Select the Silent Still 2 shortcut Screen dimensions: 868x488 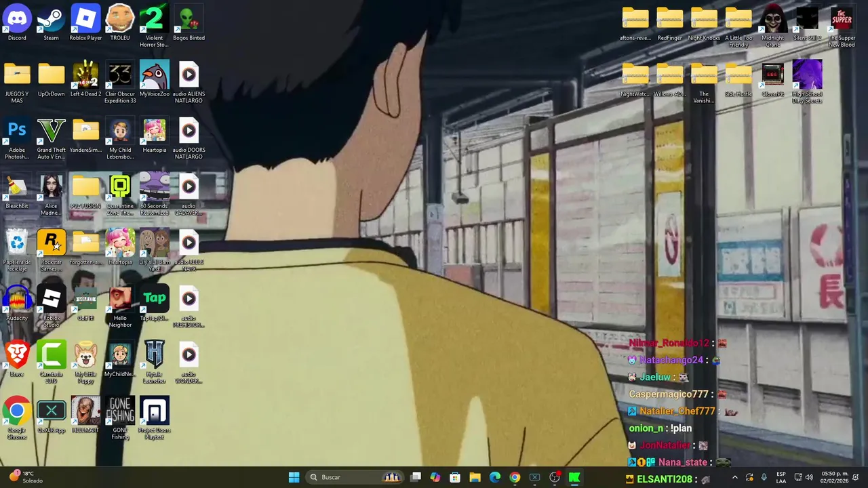pyautogui.click(x=807, y=23)
